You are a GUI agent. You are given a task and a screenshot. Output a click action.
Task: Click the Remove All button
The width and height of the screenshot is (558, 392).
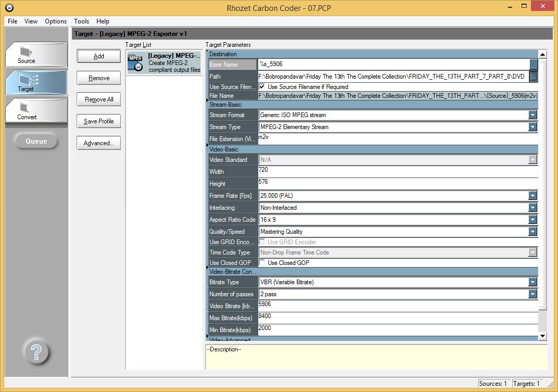coord(99,99)
